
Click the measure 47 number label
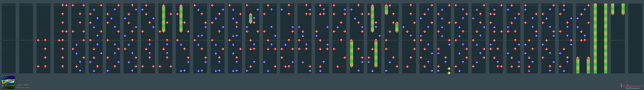coord(401,5)
